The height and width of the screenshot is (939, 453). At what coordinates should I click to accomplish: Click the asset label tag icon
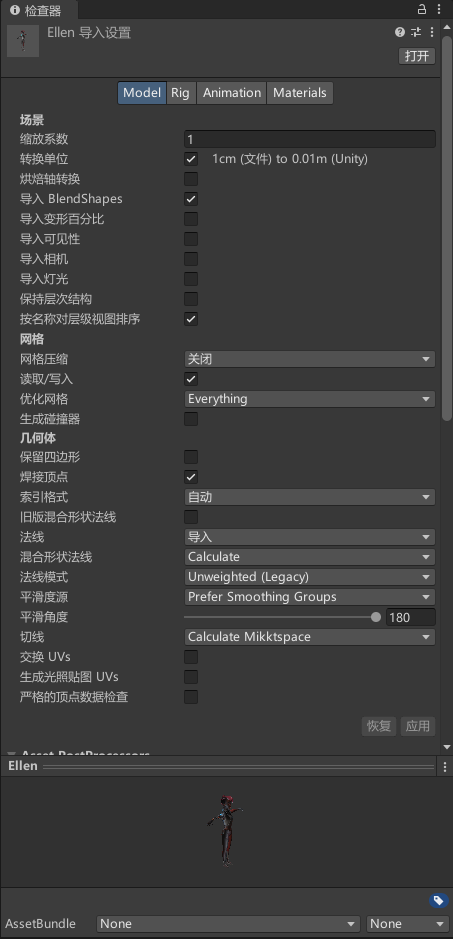(438, 901)
